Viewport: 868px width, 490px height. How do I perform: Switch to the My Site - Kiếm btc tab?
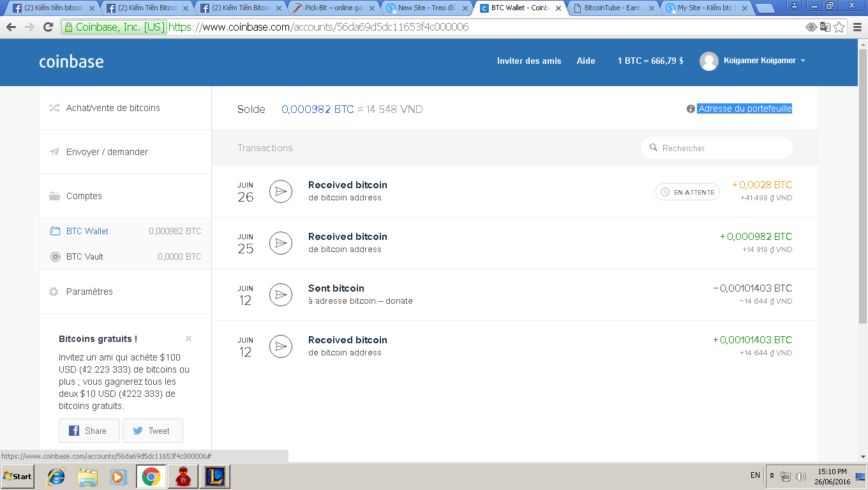[707, 8]
